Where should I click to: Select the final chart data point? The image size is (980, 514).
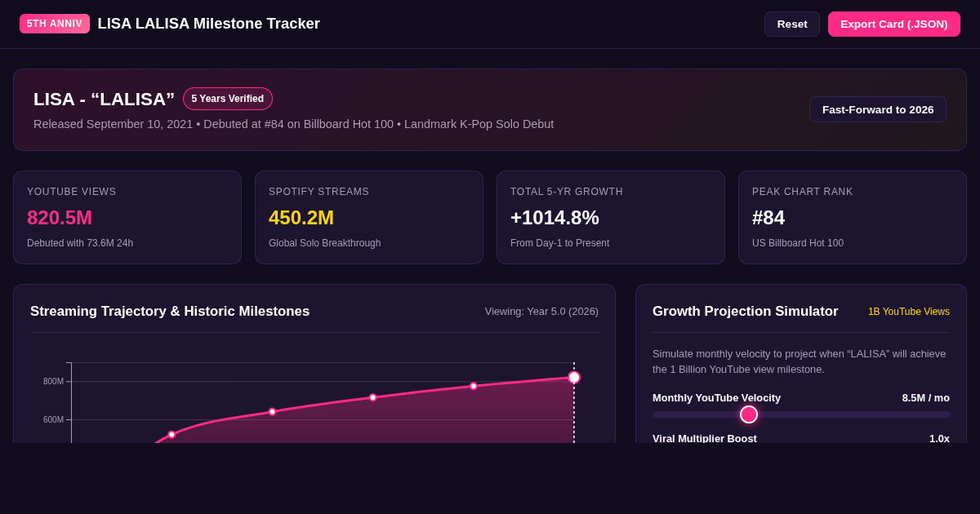[x=574, y=378]
